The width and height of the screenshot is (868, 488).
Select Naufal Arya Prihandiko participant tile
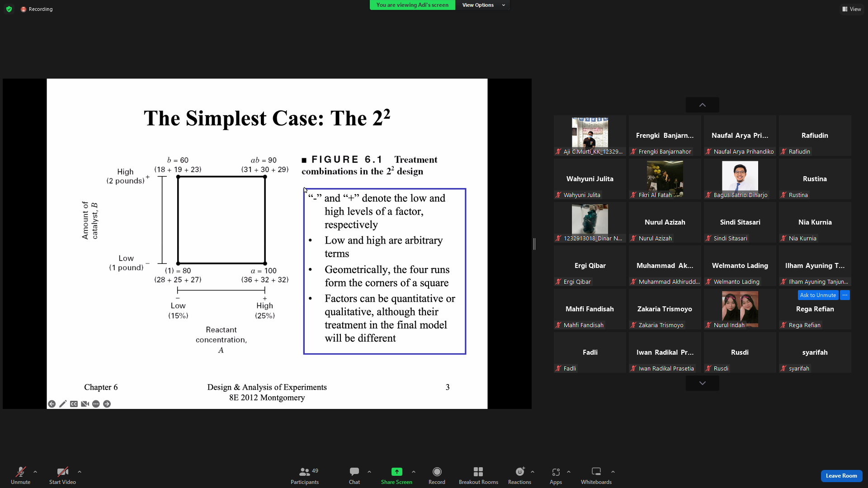point(740,136)
